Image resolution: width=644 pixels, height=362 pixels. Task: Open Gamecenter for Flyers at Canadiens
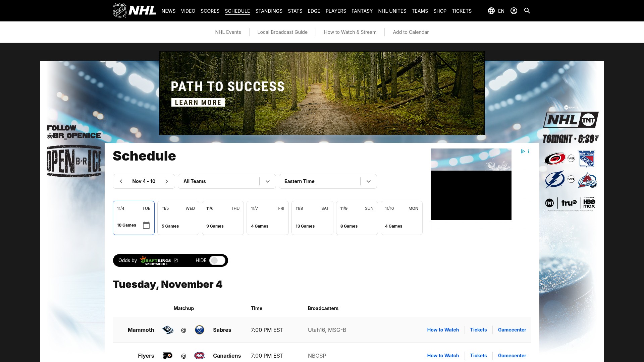512,356
